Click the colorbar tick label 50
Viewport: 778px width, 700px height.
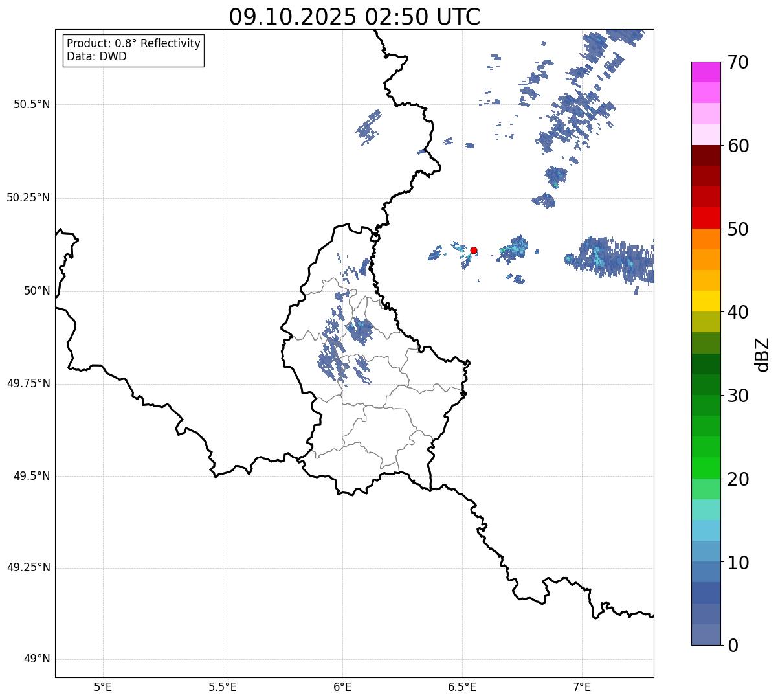click(738, 229)
